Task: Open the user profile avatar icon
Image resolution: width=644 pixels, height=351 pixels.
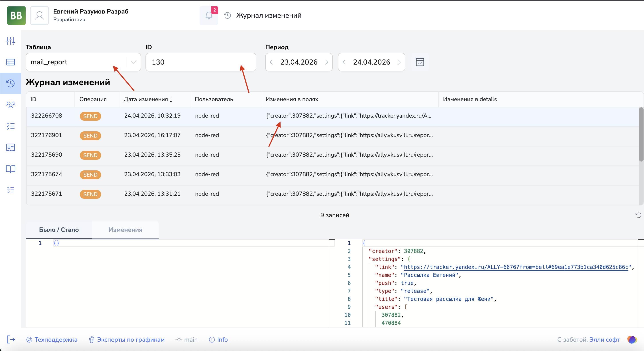Action: tap(39, 16)
